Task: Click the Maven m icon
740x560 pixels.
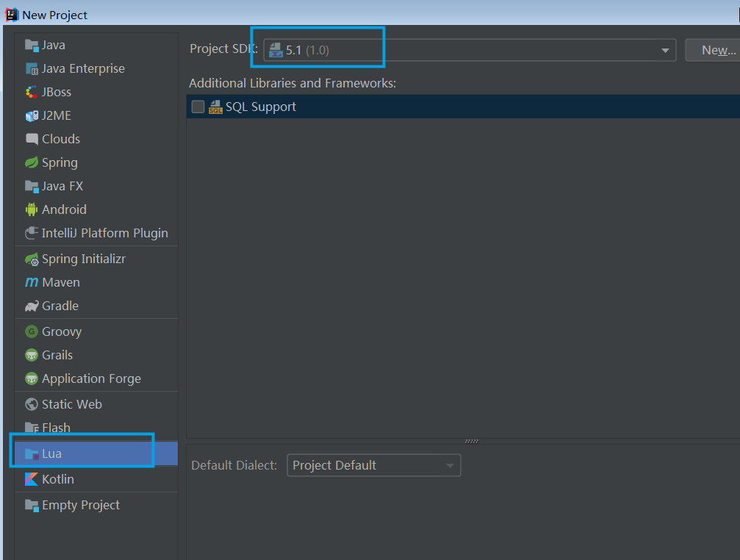Action: click(32, 282)
